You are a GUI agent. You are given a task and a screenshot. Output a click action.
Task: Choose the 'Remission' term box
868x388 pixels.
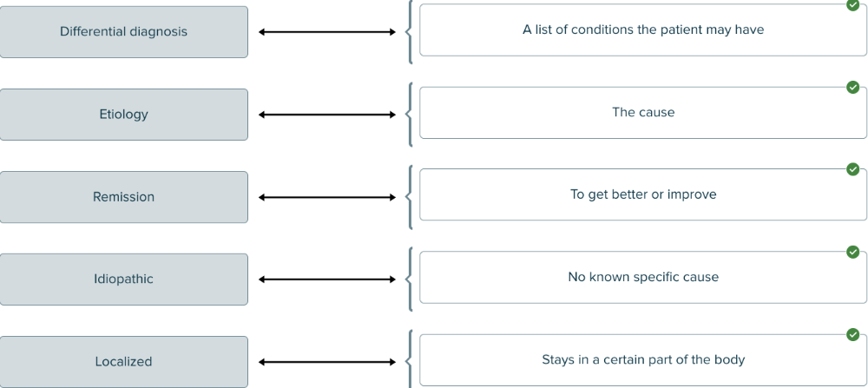pos(123,197)
